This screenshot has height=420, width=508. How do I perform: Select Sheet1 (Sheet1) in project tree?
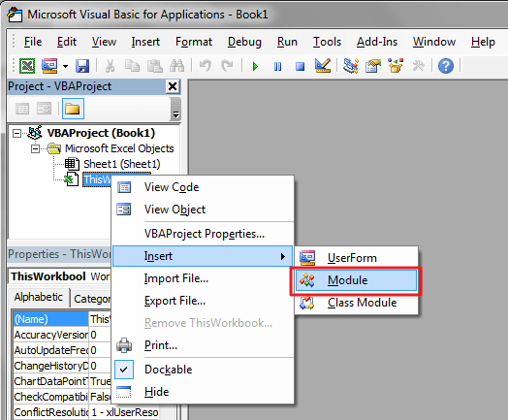click(x=122, y=164)
